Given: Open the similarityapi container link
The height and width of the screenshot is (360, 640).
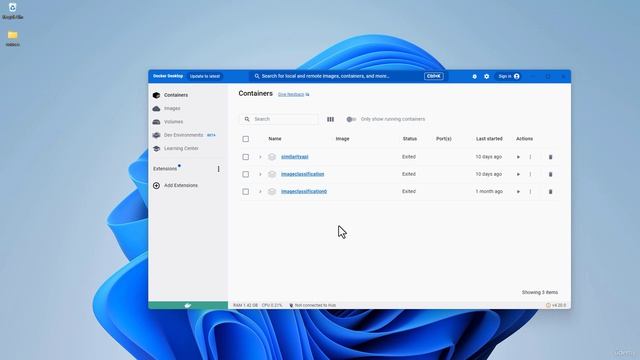Looking at the screenshot, I should point(295,157).
